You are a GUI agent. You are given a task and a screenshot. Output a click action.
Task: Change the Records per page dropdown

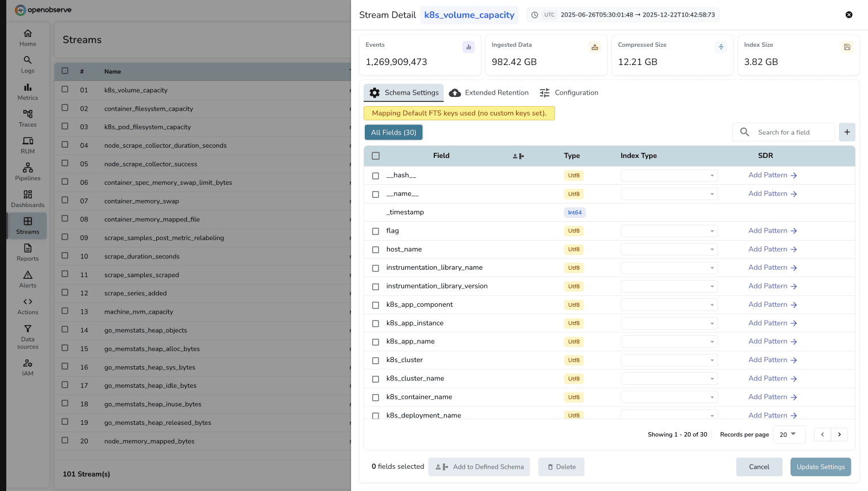(x=789, y=434)
